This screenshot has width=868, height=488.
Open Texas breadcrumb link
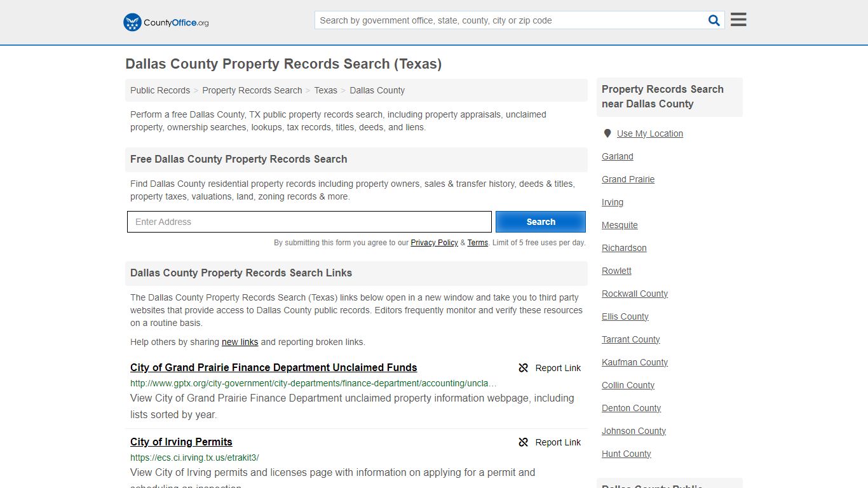click(325, 90)
